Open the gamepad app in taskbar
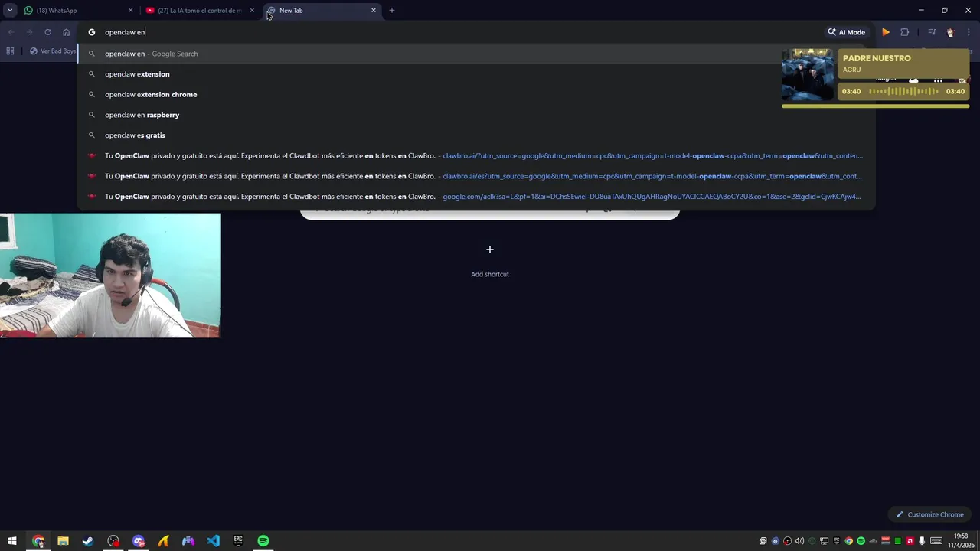The height and width of the screenshot is (551, 980). tap(188, 541)
